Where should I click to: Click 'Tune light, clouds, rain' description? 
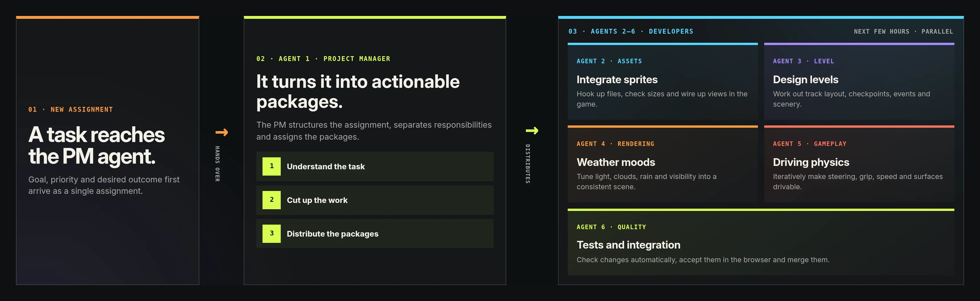[646, 181]
